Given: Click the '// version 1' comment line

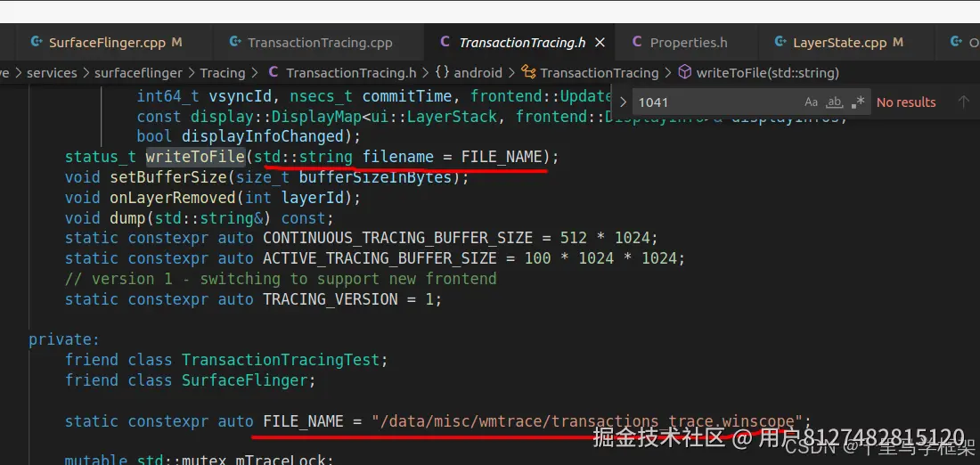Looking at the screenshot, I should pos(281,279).
